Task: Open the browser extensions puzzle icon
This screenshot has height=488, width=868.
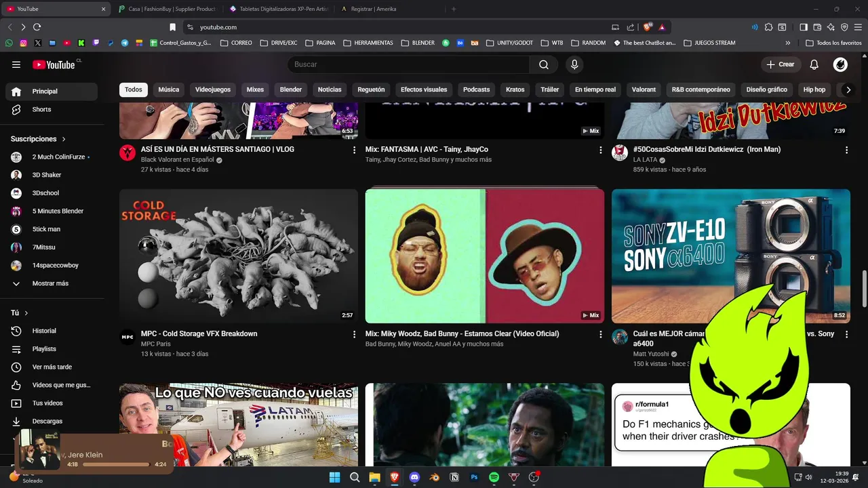Action: coord(768,27)
